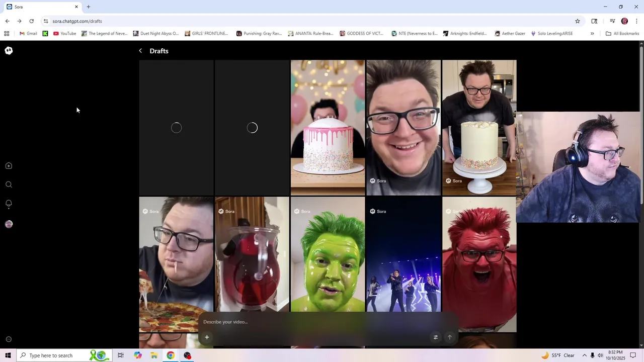
Task: Open the video settings sliders icon in the prompt bar
Action: tap(436, 337)
